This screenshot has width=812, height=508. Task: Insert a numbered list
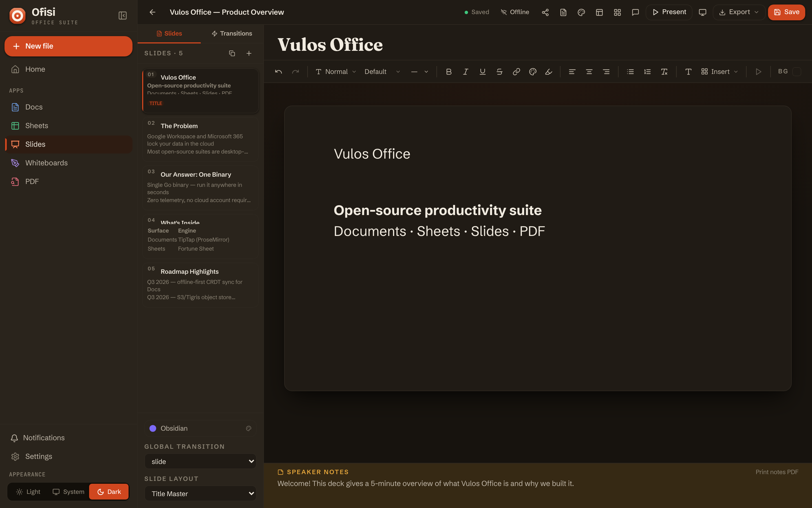[x=648, y=72]
